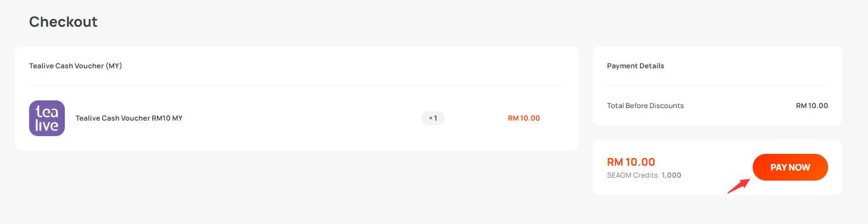This screenshot has width=868, height=224.
Task: Click the divider line below the voucher section title
Action: tap(297, 86)
